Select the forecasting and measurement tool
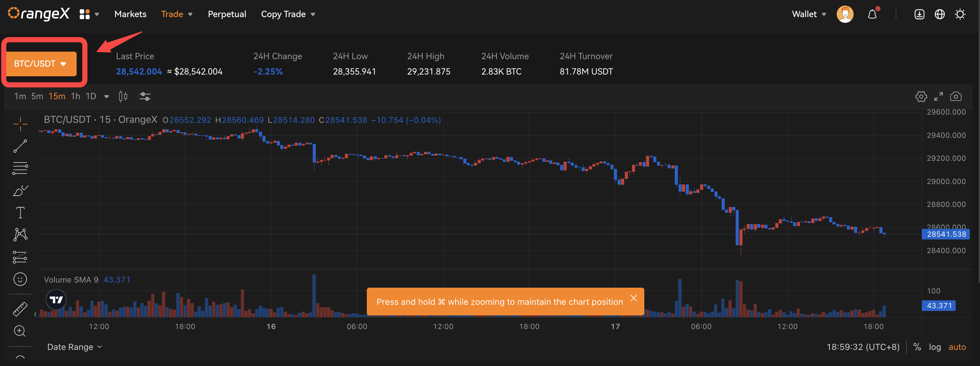980x366 pixels. (x=20, y=257)
